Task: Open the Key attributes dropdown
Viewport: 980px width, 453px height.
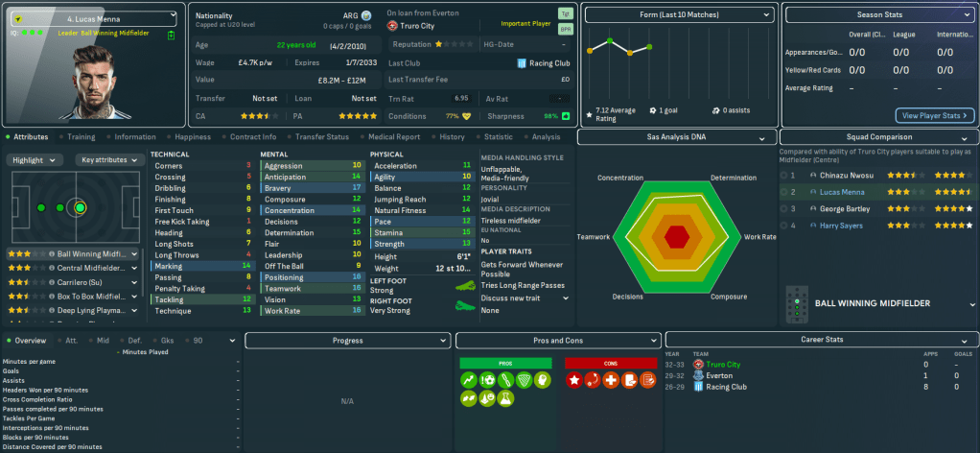Action: click(x=108, y=160)
